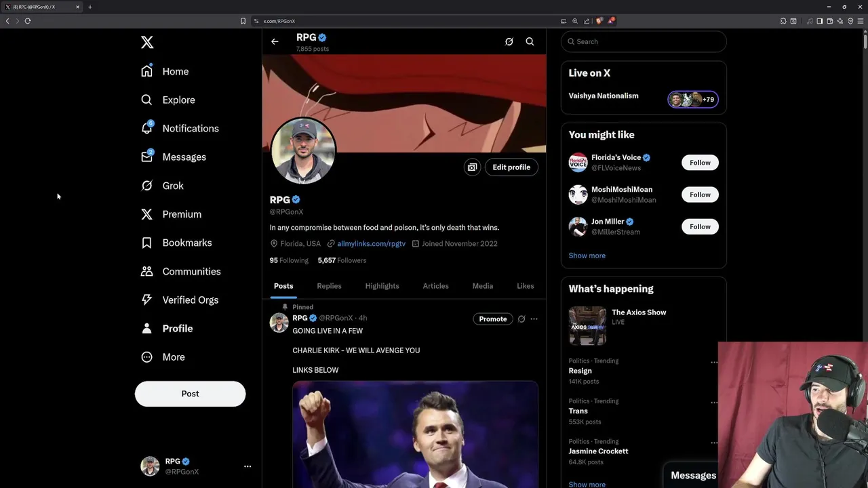Open the Home feed icon
The width and height of the screenshot is (868, 488).
pyautogui.click(x=146, y=71)
